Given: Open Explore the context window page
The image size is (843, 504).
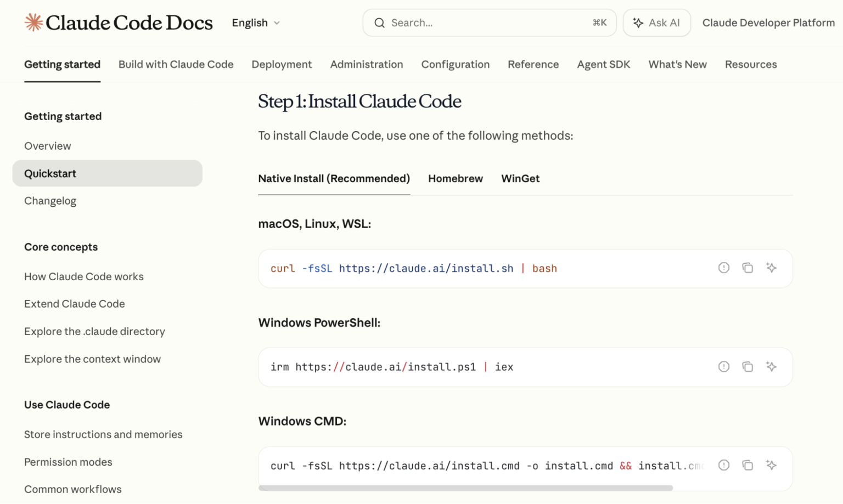Looking at the screenshot, I should tap(93, 359).
